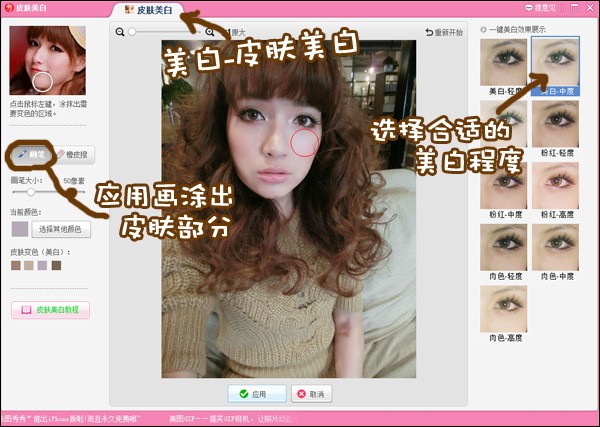Viewport: 600px width, 427px height.
Task: Click the zoom in magnifier icon
Action: [x=209, y=32]
